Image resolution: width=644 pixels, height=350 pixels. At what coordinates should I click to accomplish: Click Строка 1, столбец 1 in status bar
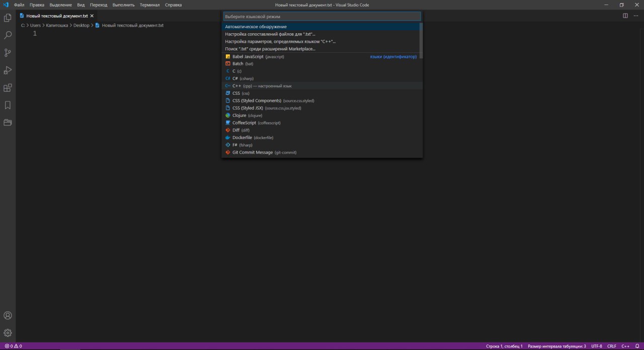click(x=504, y=346)
